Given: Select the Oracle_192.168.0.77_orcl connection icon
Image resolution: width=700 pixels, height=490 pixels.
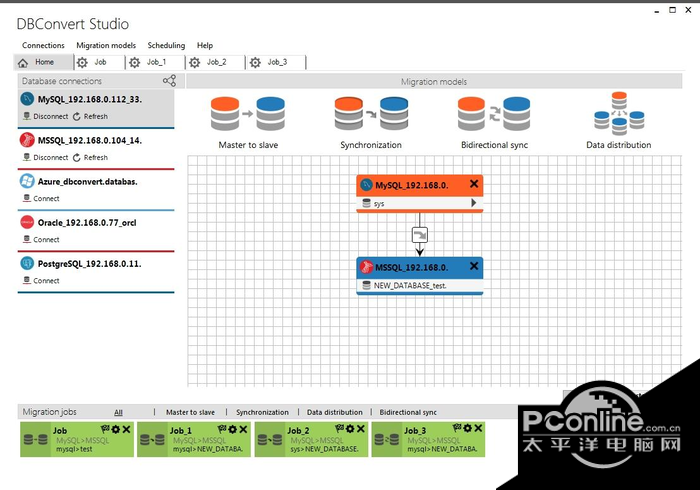Looking at the screenshot, I should coord(27,222).
